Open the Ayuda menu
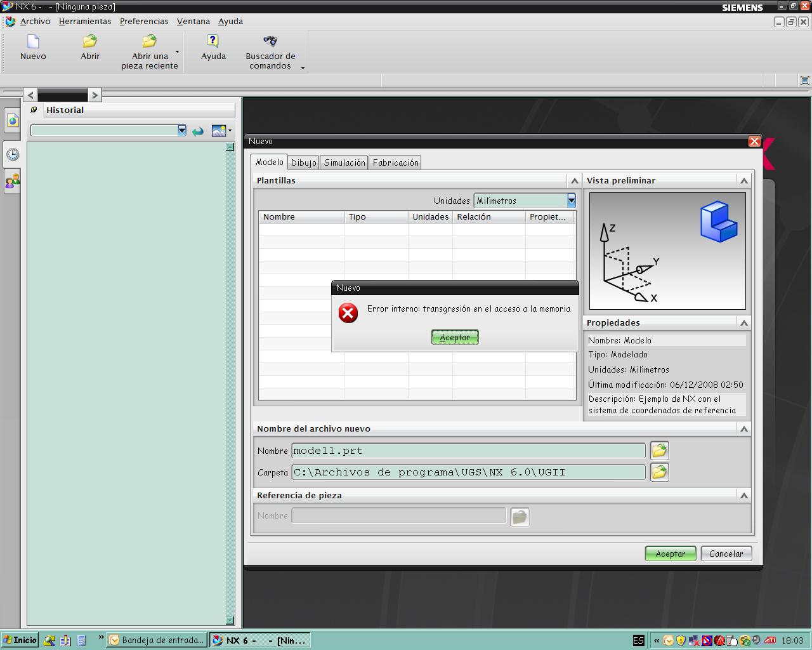The image size is (812, 650). point(231,22)
